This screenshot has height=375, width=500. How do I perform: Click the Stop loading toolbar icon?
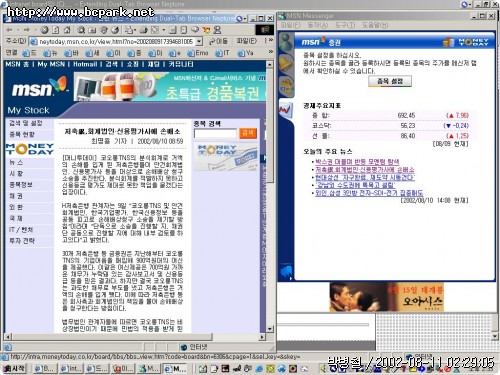(44, 30)
